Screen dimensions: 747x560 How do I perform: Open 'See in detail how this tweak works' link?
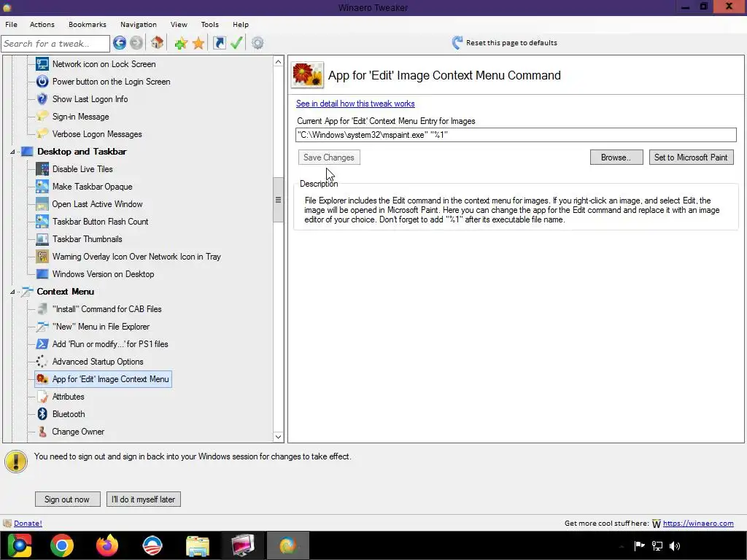click(x=355, y=104)
